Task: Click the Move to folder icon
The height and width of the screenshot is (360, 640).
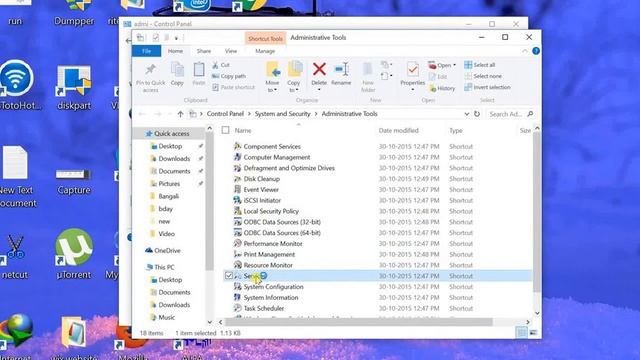Action: [273, 69]
